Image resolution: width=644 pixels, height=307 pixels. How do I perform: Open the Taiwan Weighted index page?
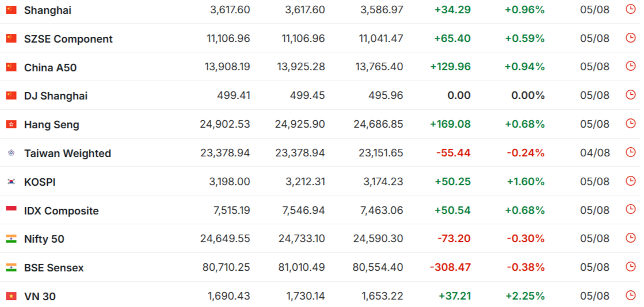68,153
